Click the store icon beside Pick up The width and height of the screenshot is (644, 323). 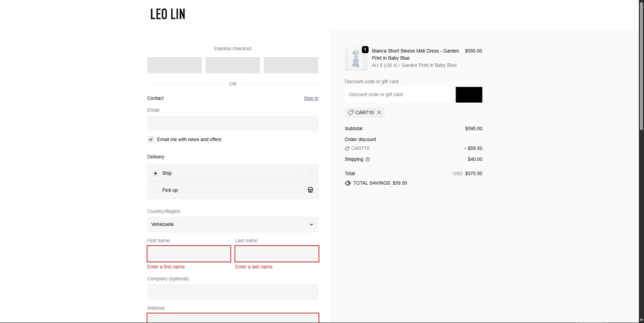point(310,190)
